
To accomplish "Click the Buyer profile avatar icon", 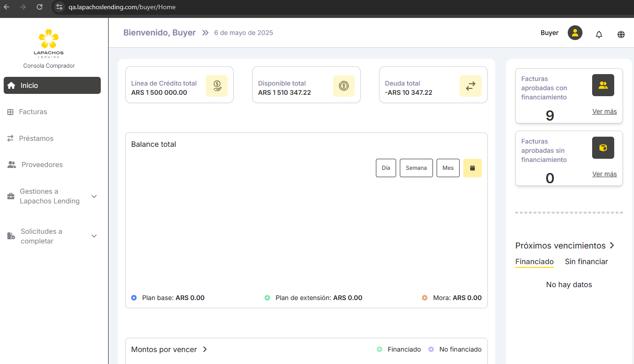I will 575,33.
